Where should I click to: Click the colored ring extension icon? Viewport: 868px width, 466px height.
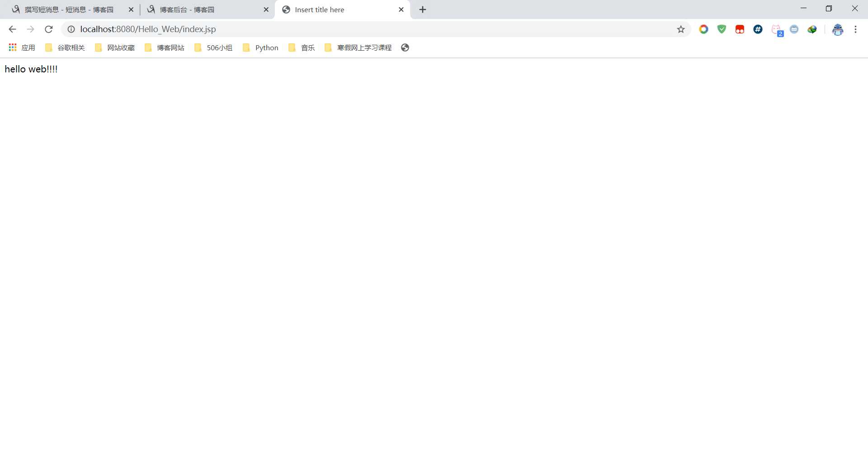point(703,29)
